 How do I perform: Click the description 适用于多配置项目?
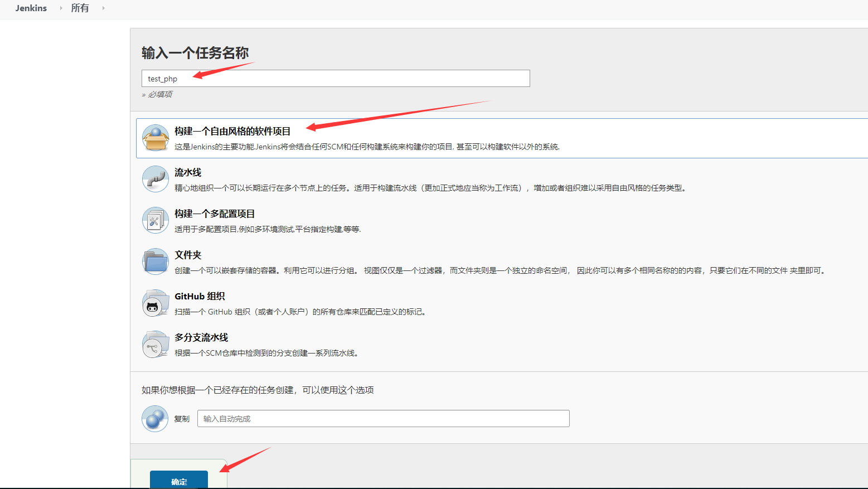point(268,229)
